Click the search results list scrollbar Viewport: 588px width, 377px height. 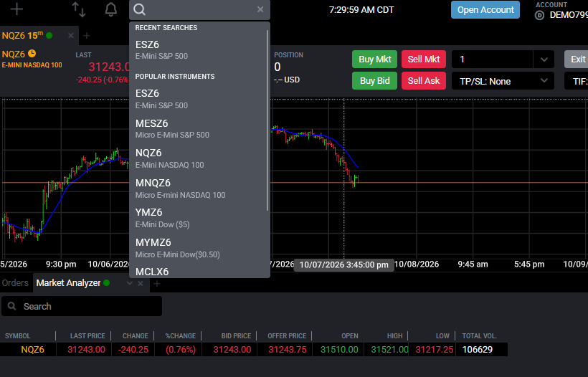point(267,120)
